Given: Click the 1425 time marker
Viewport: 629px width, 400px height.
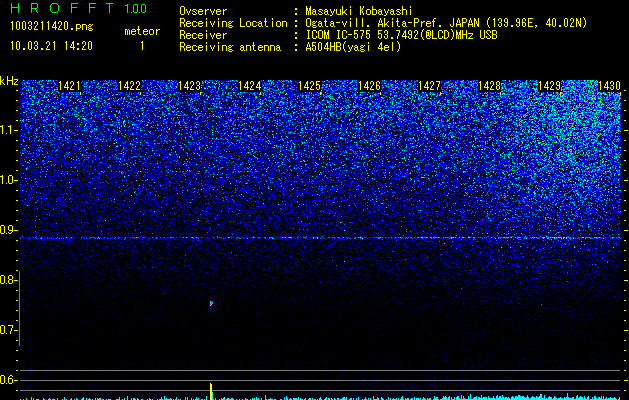Looking at the screenshot, I should [309, 86].
